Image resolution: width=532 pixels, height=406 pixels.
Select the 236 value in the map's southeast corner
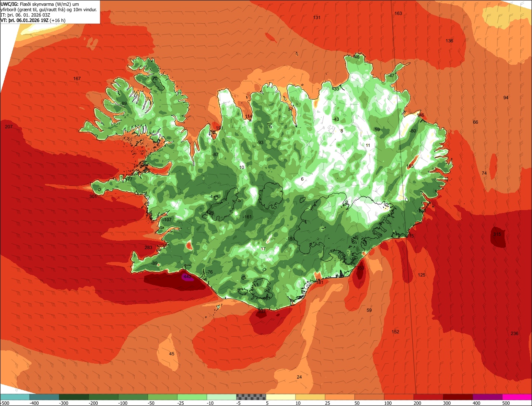pyautogui.click(x=515, y=334)
